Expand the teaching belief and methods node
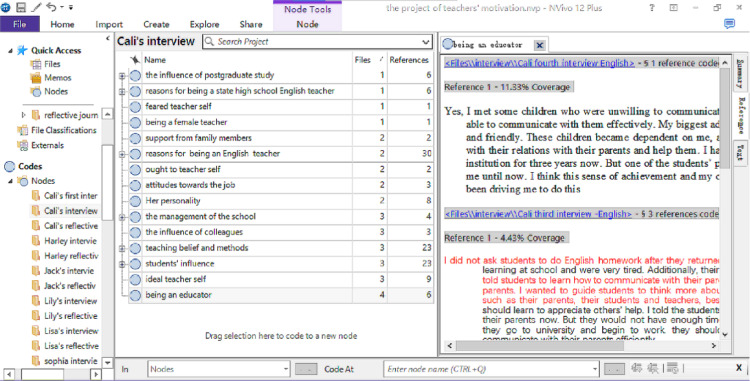This screenshot has height=381, width=750. tap(122, 248)
